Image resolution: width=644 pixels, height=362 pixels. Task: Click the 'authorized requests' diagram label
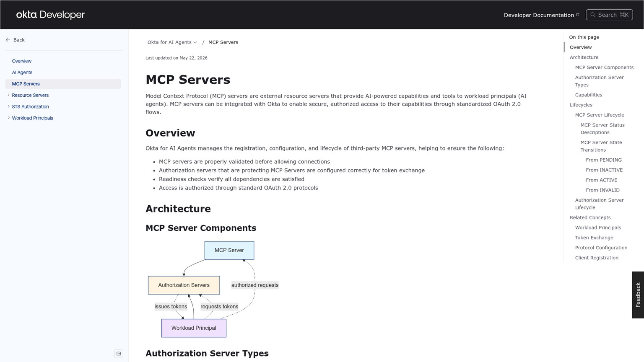point(255,285)
